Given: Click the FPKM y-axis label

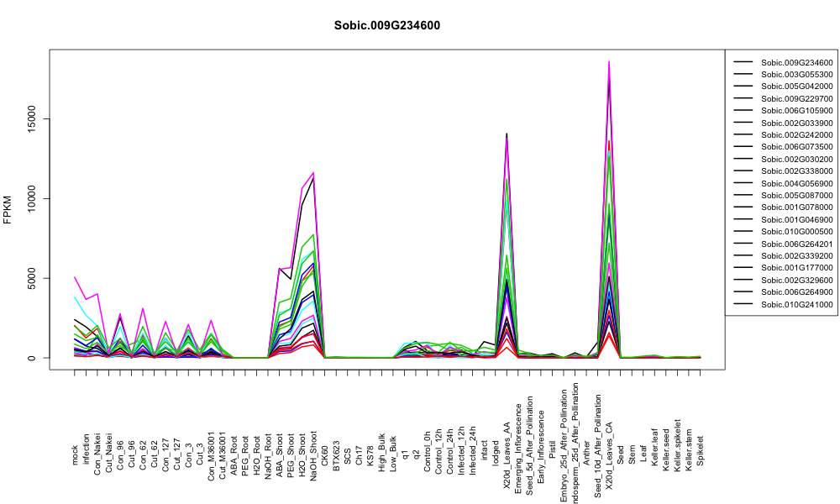Looking at the screenshot, I should coord(8,209).
